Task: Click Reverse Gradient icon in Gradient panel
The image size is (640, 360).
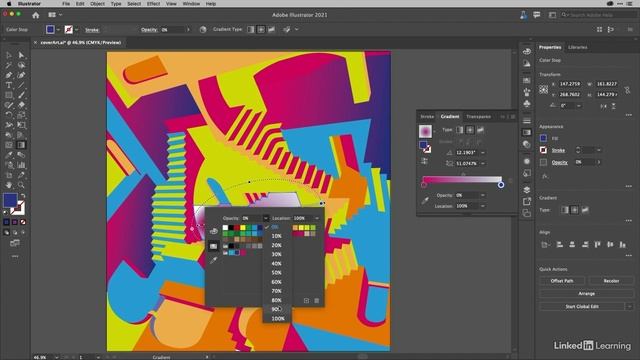Action: [424, 161]
